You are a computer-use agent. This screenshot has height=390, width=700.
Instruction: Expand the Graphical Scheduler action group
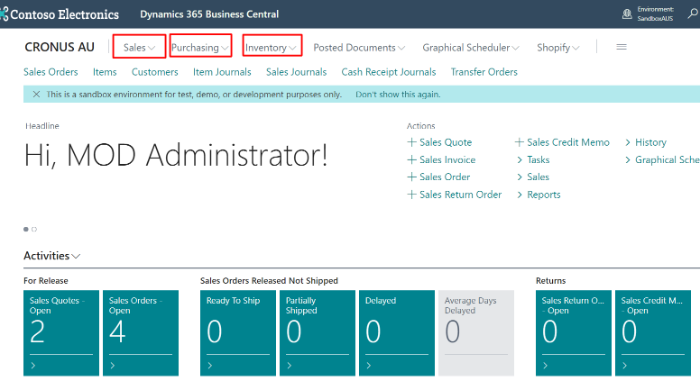[x=662, y=160]
